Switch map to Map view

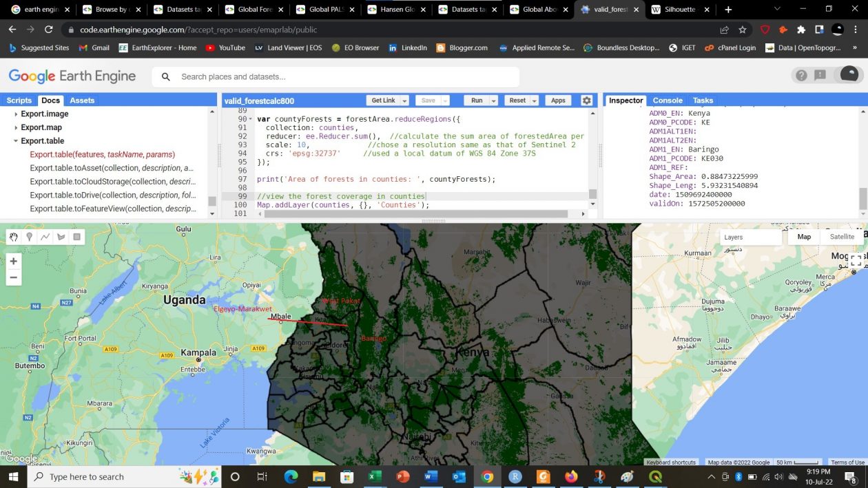[x=804, y=237]
